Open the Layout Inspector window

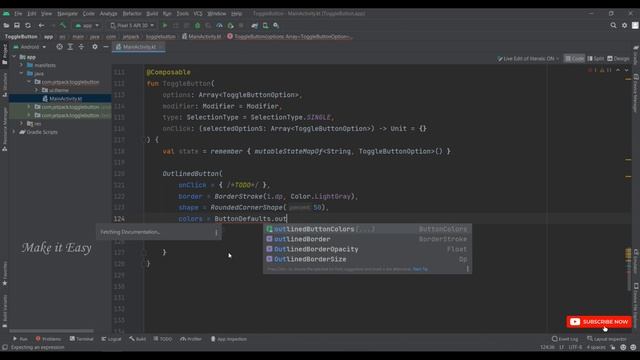click(x=608, y=339)
